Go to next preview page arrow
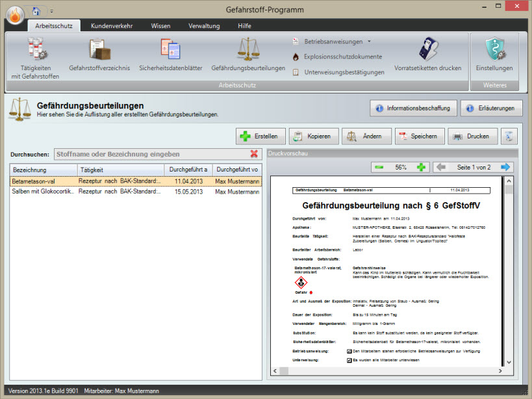Screen dimensions: 532x399 pyautogui.click(x=505, y=167)
